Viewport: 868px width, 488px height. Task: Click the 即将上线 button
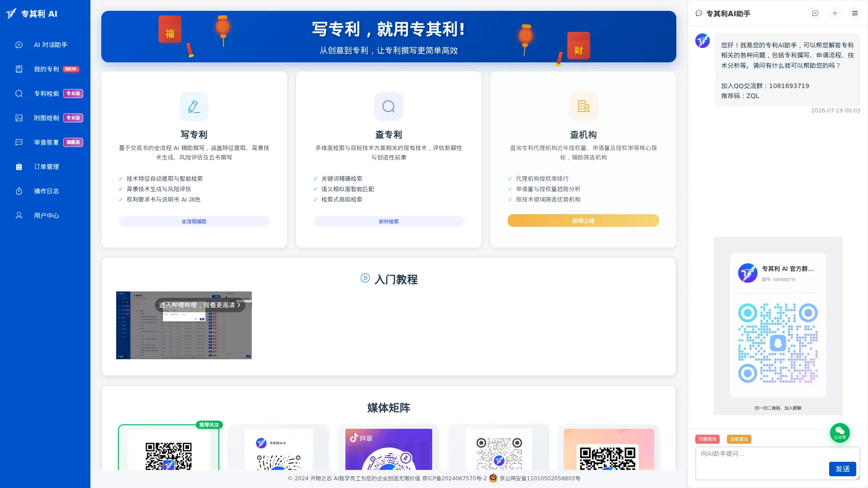point(583,221)
